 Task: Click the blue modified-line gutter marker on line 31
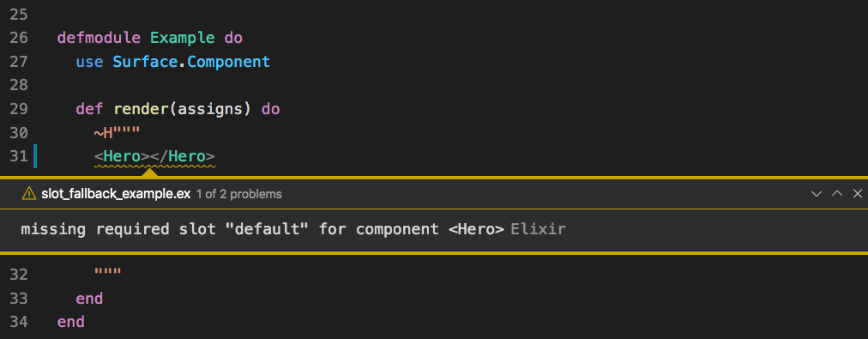click(x=35, y=156)
